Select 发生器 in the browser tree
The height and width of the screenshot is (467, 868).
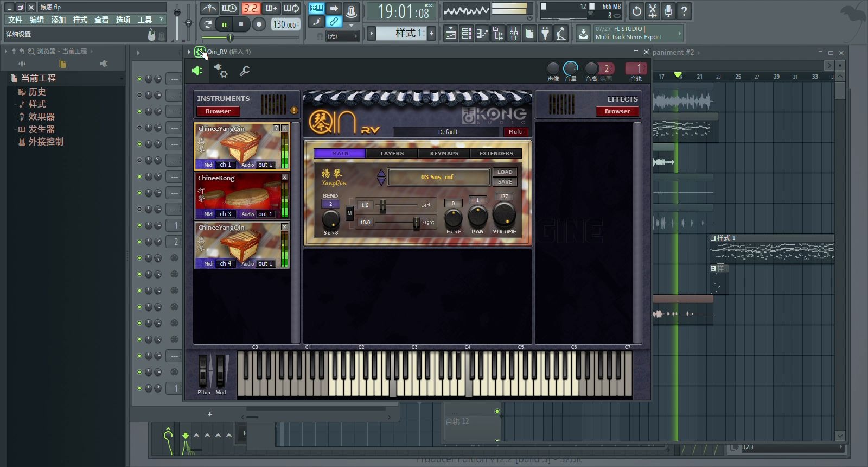41,129
